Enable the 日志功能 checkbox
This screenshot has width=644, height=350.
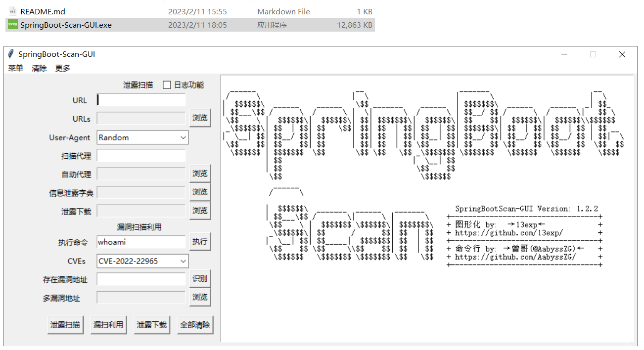pos(167,85)
